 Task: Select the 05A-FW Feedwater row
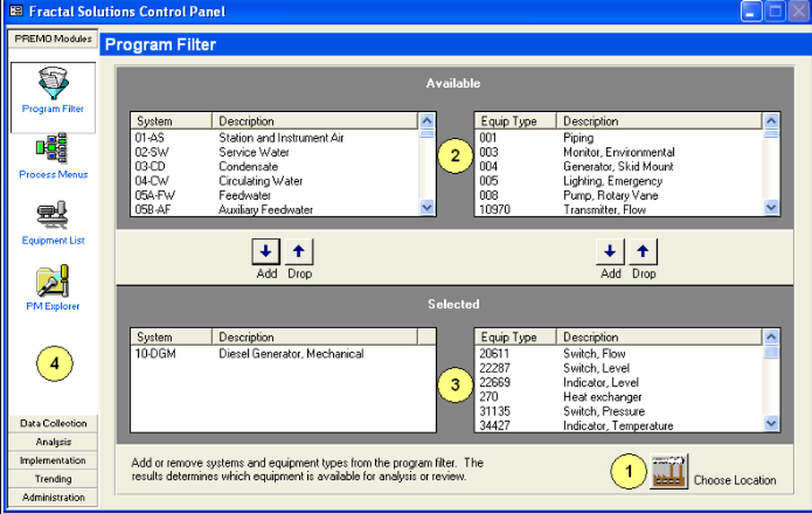275,196
